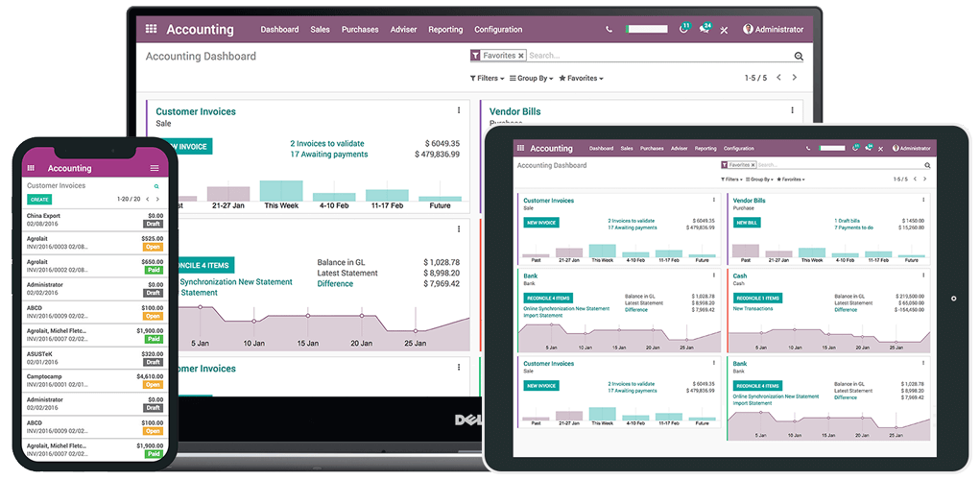Viewport: 980px width, 480px height.
Task: Open the Reporting menu on laptop
Action: click(x=445, y=30)
